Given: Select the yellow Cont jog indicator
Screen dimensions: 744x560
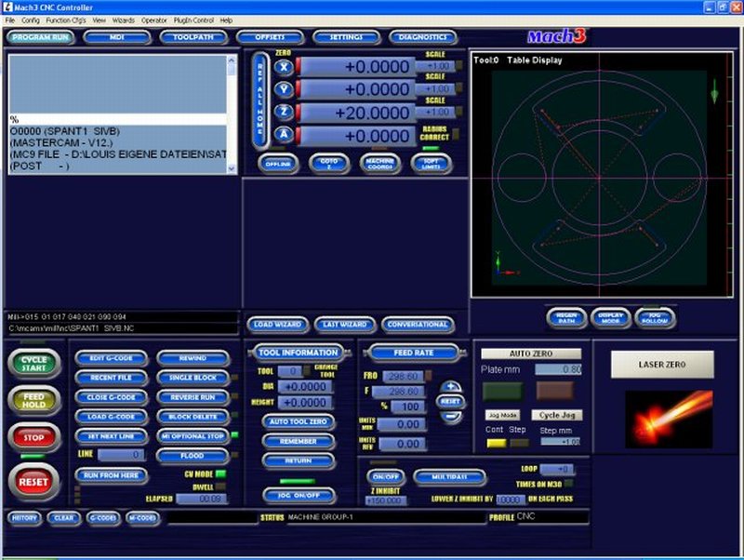Looking at the screenshot, I should pyautogui.click(x=497, y=443).
